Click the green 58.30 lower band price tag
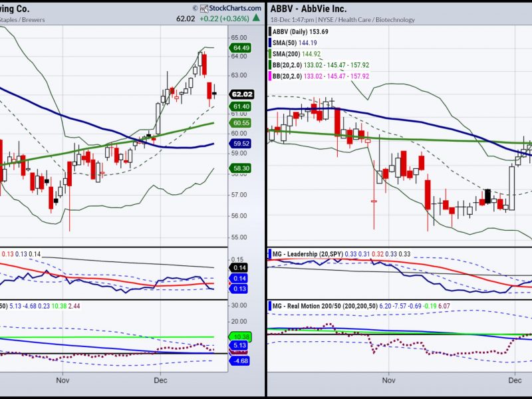 point(241,168)
